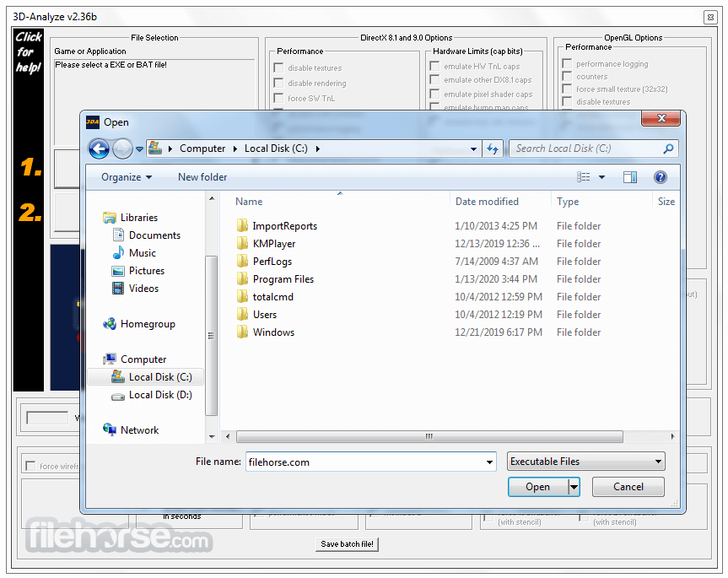Click the Change your view icon
This screenshot has width=728, height=578.
click(x=584, y=177)
